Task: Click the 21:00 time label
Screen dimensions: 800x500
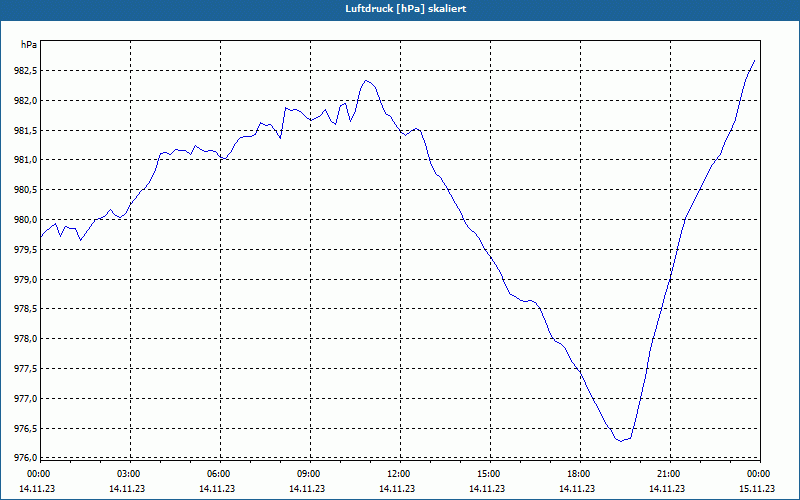Action: point(668,474)
